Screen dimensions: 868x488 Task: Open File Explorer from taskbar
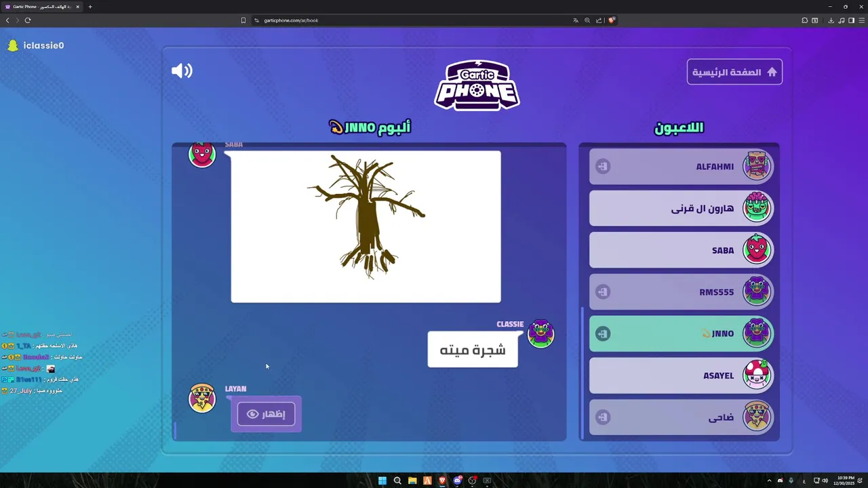pos(412,481)
